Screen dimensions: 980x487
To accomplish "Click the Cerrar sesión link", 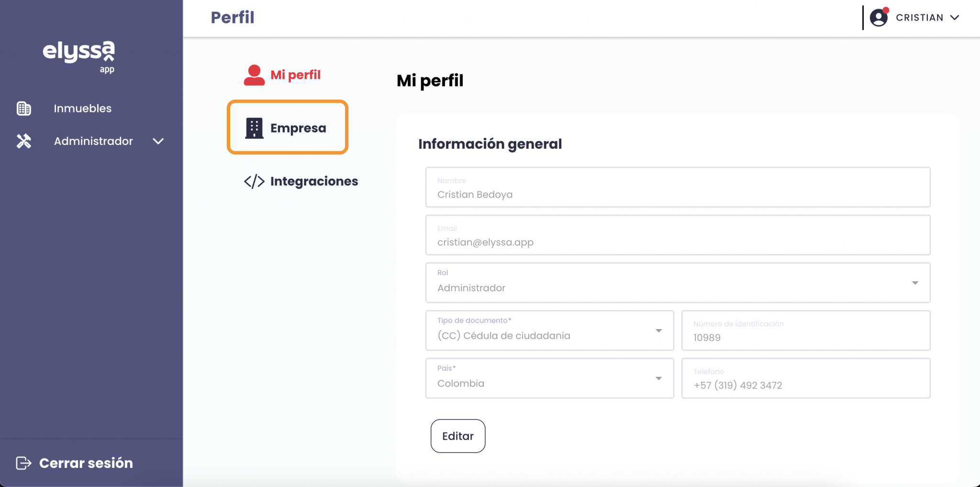I will [x=86, y=463].
